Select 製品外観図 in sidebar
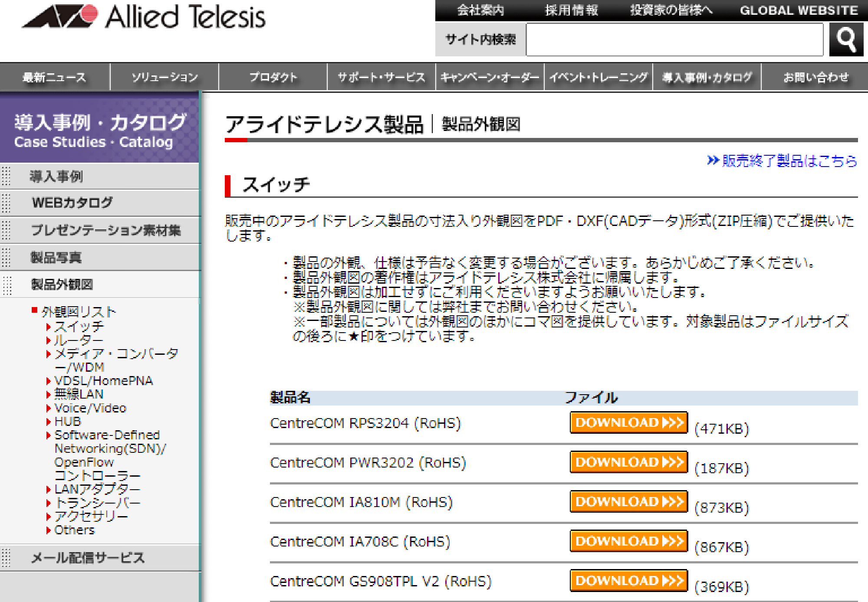Viewport: 868px width, 602px height. 100,285
